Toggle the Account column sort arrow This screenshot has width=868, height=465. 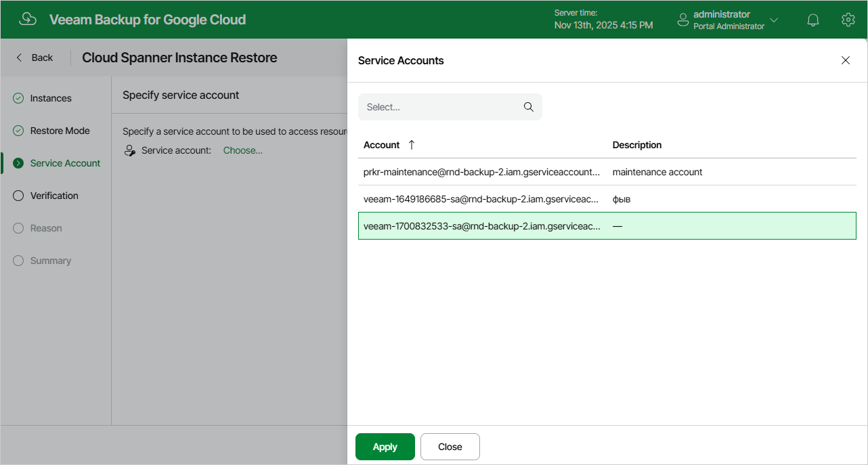pos(412,145)
